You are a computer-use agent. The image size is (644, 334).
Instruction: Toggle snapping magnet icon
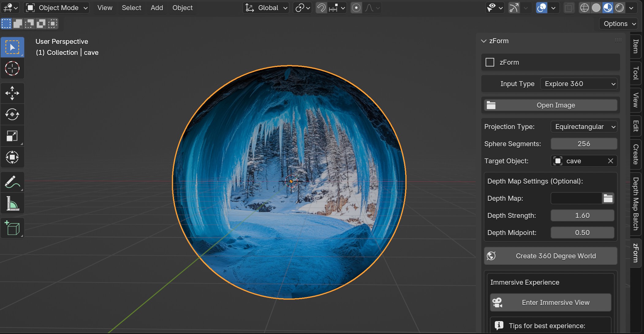click(x=321, y=8)
